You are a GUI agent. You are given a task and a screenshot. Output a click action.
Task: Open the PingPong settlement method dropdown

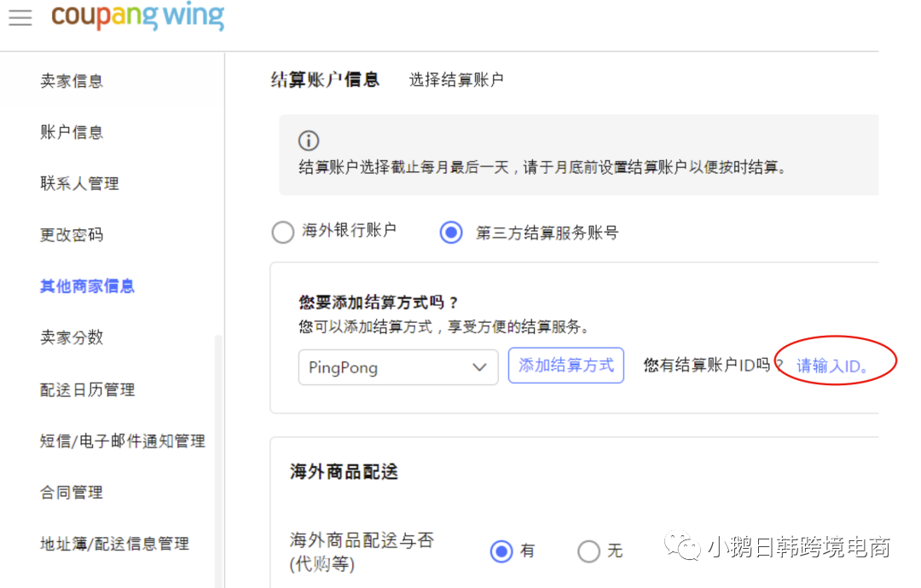397,367
